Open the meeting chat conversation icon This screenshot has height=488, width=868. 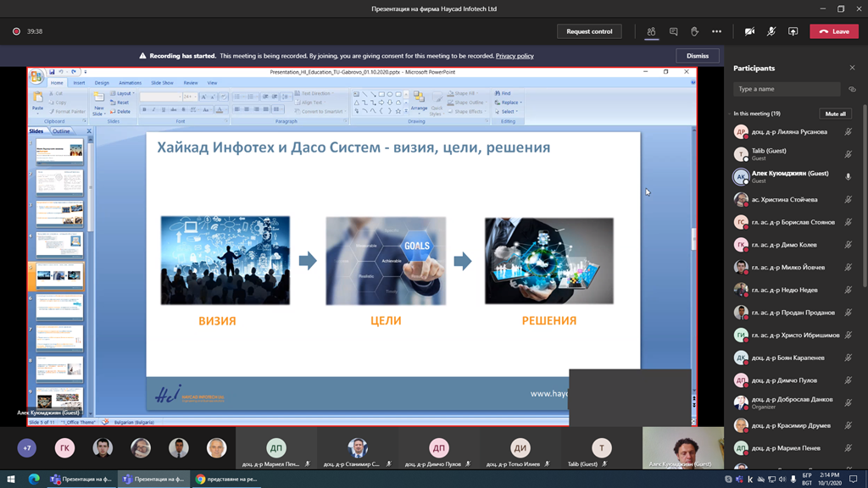click(673, 31)
